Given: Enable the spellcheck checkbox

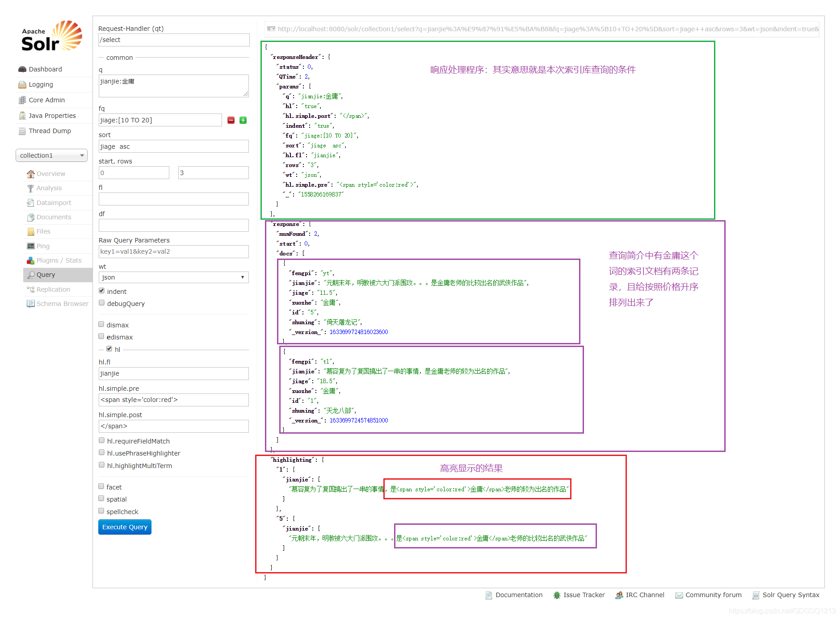Looking at the screenshot, I should coord(101,511).
